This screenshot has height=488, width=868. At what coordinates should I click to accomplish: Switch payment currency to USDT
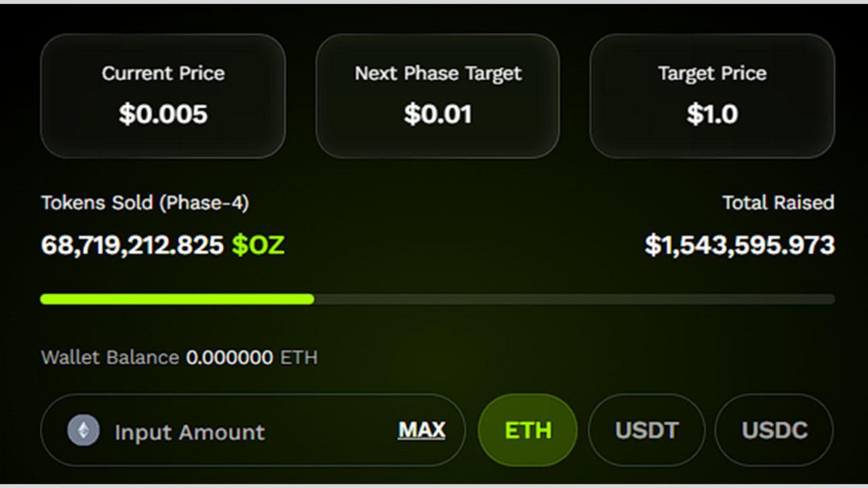[646, 430]
